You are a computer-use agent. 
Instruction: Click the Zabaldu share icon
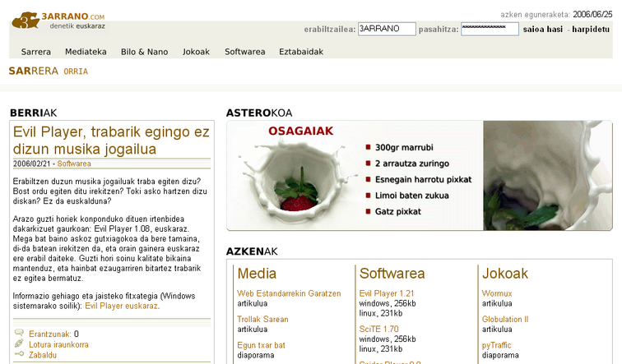coord(19,354)
